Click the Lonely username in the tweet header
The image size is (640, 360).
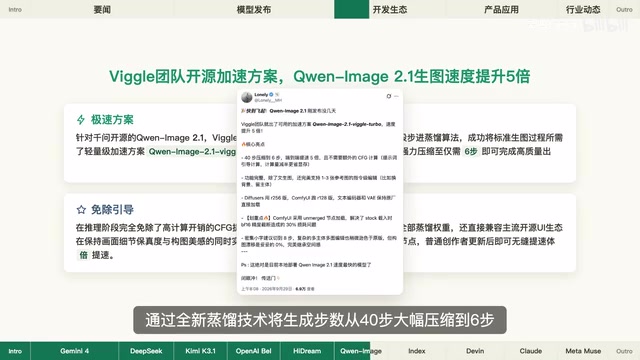[261, 95]
